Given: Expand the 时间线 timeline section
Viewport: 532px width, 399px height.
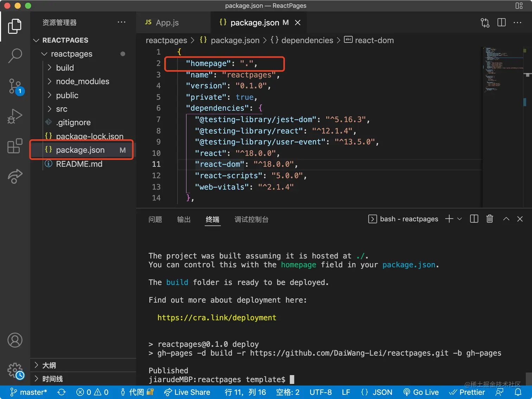Looking at the screenshot, I should 52,379.
